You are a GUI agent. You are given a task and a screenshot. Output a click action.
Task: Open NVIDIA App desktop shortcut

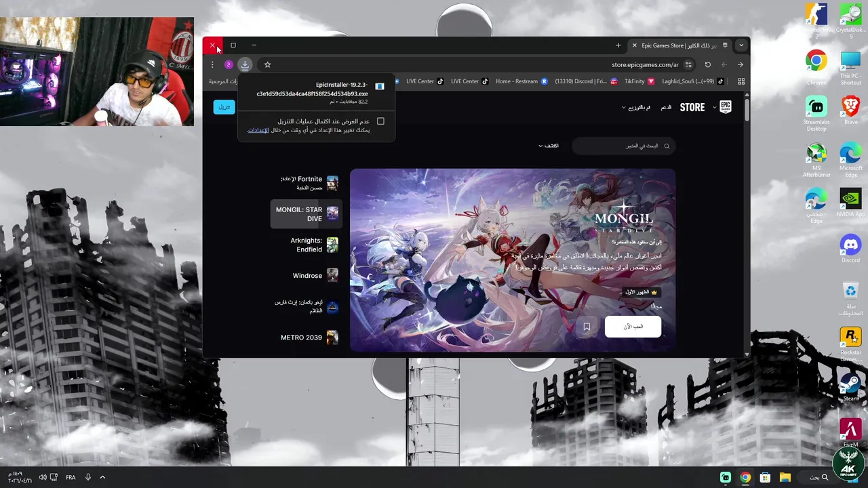(850, 202)
